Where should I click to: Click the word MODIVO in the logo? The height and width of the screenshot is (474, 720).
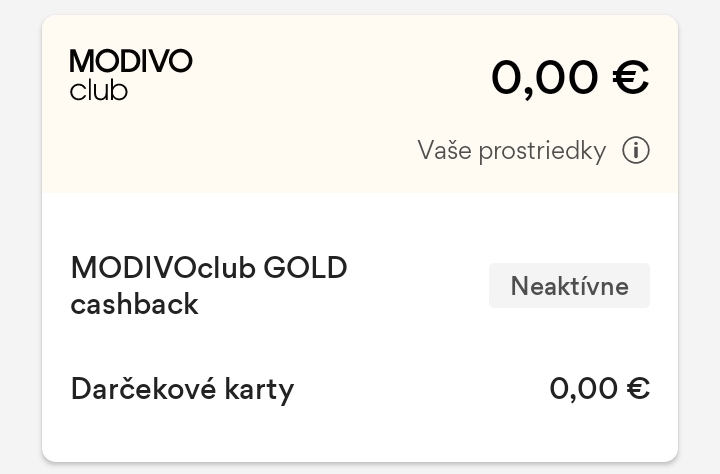131,62
